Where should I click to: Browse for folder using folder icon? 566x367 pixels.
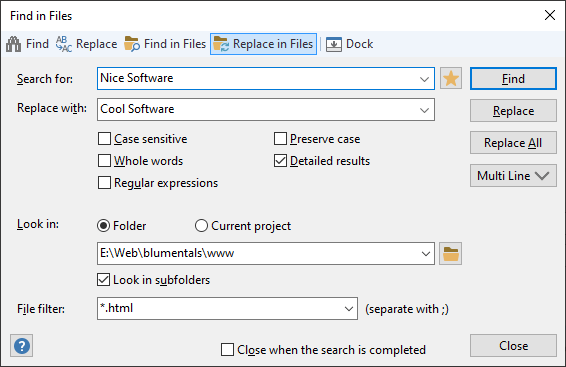tap(450, 254)
